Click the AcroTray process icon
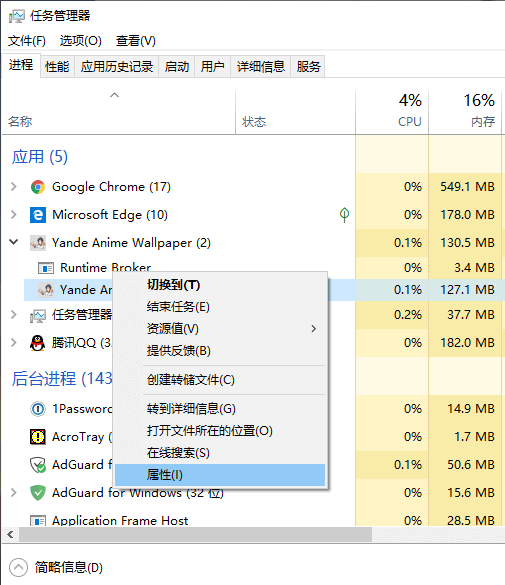The height and width of the screenshot is (585, 505). [x=38, y=437]
